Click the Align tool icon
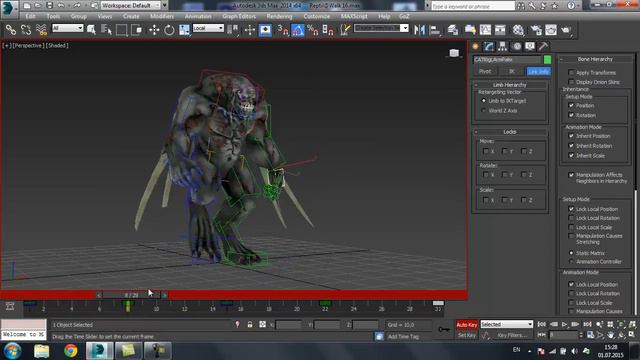The width and height of the screenshot is (640, 360). (x=435, y=30)
